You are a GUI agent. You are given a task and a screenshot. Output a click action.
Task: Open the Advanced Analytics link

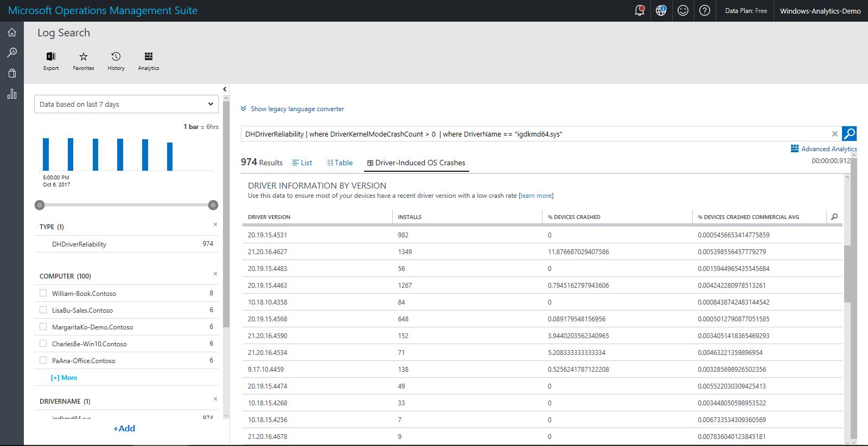pyautogui.click(x=824, y=149)
